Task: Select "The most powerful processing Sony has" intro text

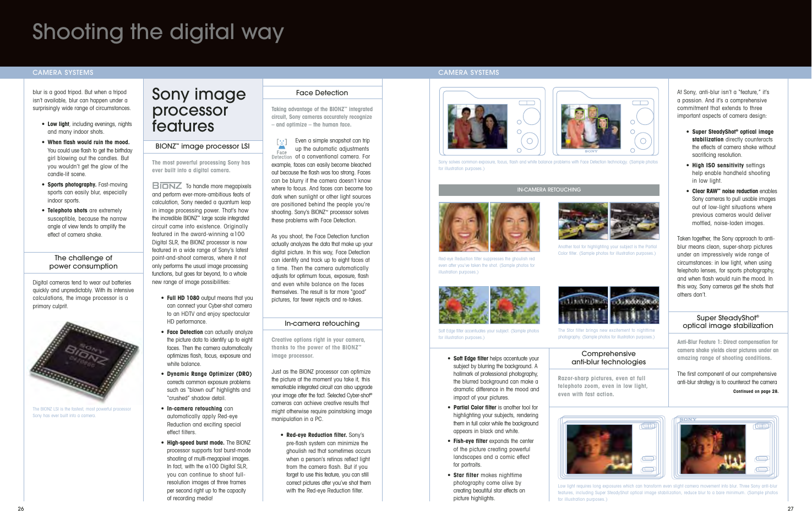Action: point(201,166)
